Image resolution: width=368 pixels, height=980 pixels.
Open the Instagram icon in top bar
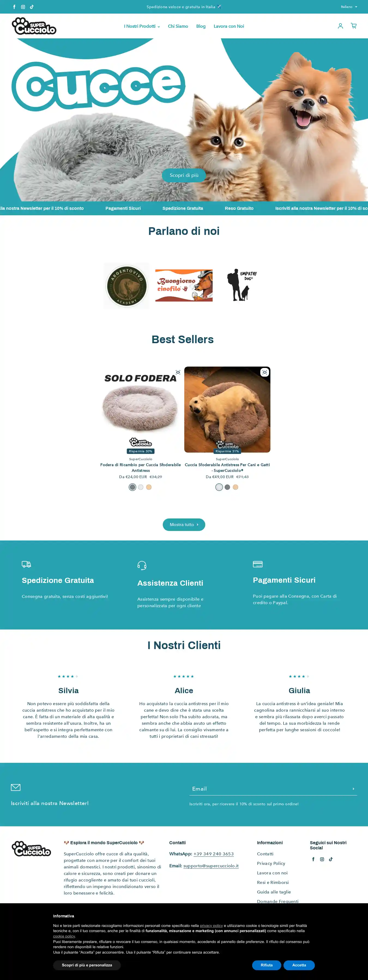pos(23,7)
